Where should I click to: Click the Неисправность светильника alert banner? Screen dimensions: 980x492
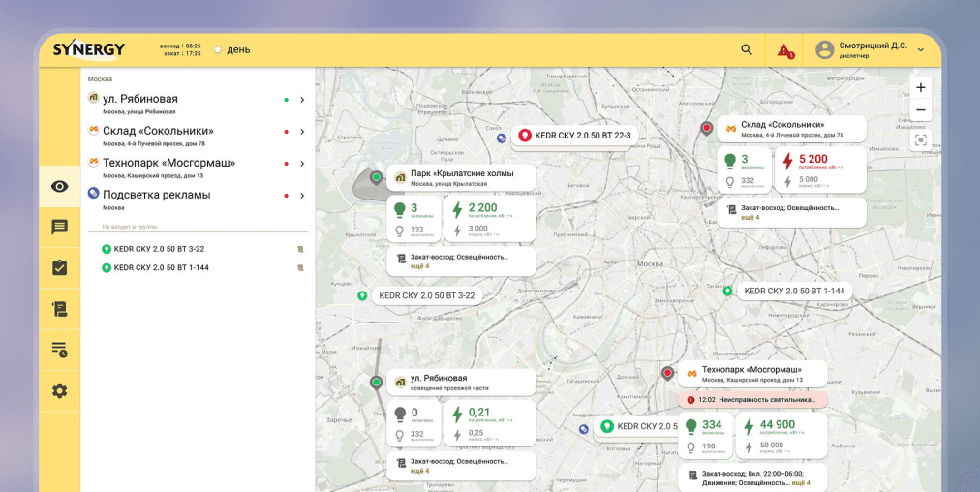[753, 399]
